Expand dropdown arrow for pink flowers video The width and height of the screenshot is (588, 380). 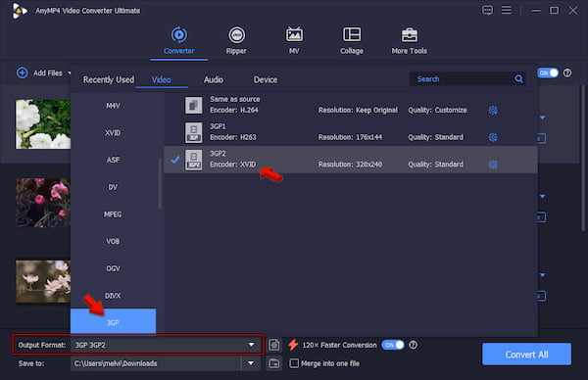542,197
